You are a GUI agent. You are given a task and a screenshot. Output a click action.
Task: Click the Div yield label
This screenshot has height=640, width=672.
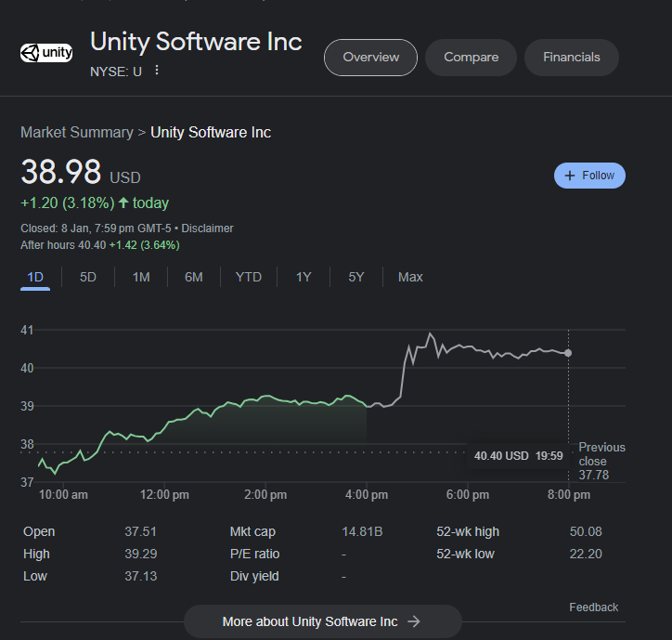(x=254, y=576)
